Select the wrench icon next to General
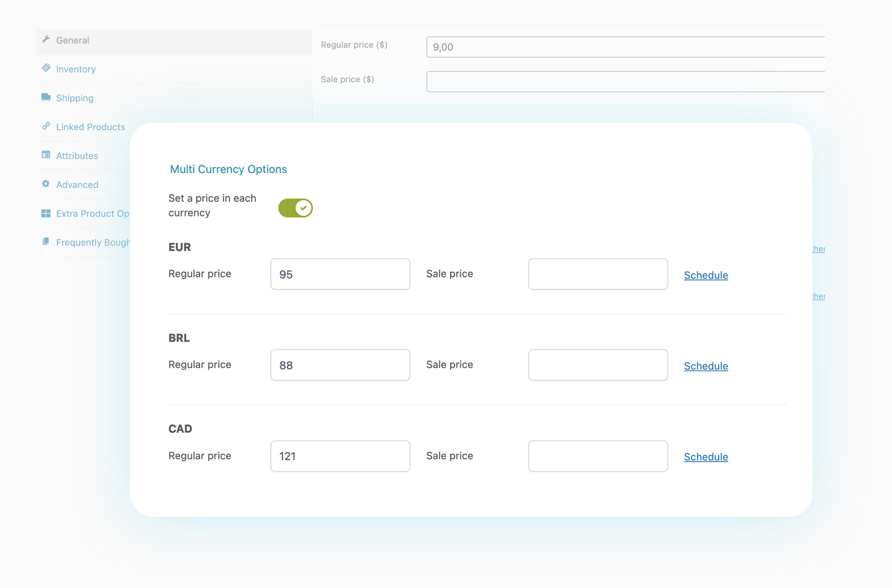Screen dimensions: 892x588 (46, 39)
